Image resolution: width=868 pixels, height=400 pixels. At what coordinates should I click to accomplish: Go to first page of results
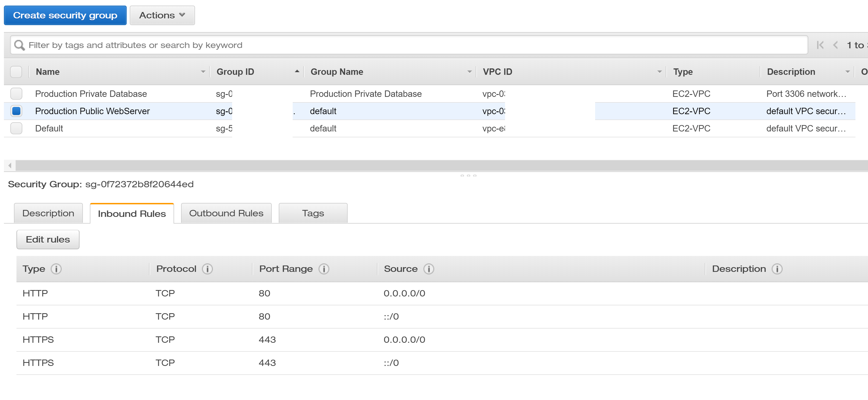(x=820, y=45)
